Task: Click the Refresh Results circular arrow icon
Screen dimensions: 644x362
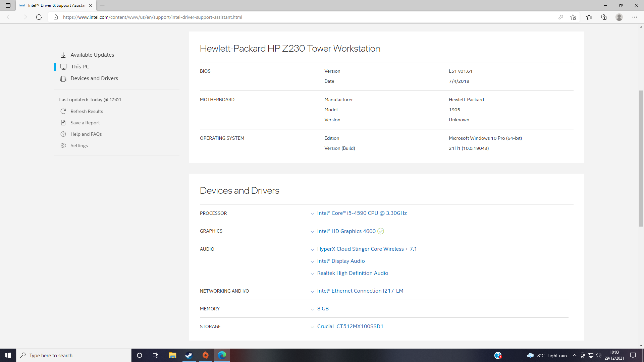Action: [x=63, y=111]
